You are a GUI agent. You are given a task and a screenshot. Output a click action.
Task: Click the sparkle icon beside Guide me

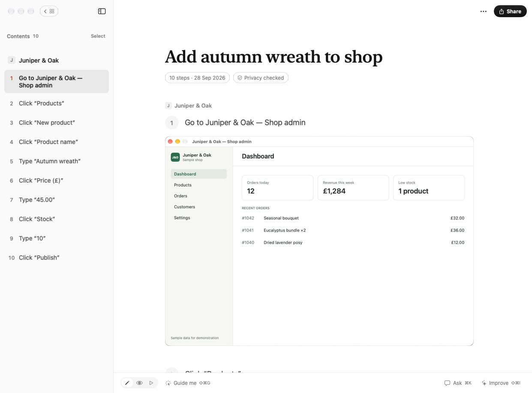click(168, 383)
